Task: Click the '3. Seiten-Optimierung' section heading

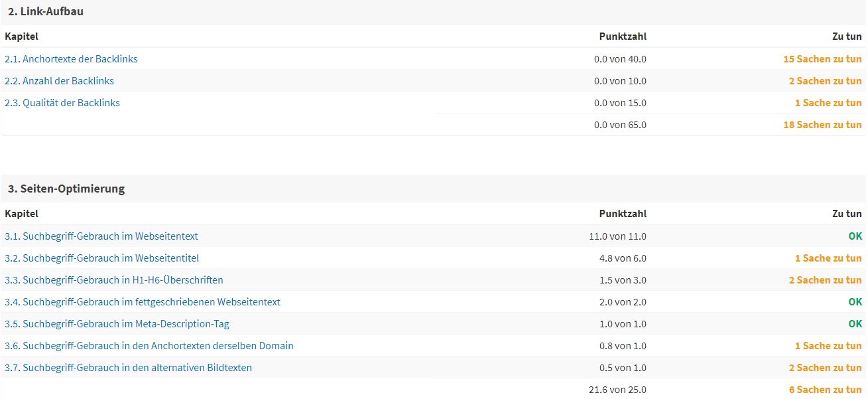Action: point(66,189)
